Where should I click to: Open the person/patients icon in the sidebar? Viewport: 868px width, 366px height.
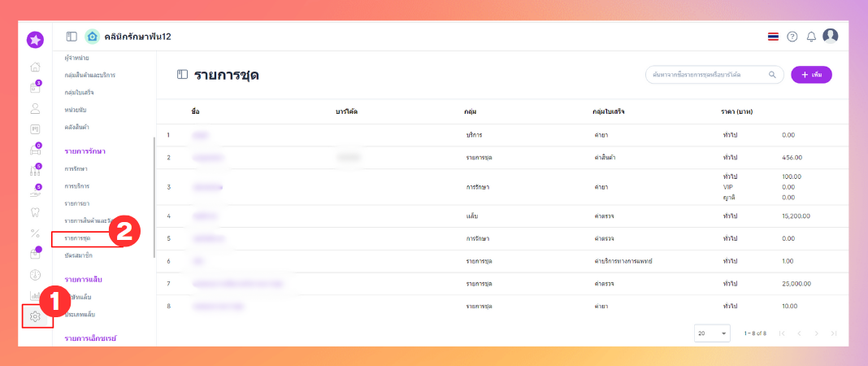tap(35, 108)
